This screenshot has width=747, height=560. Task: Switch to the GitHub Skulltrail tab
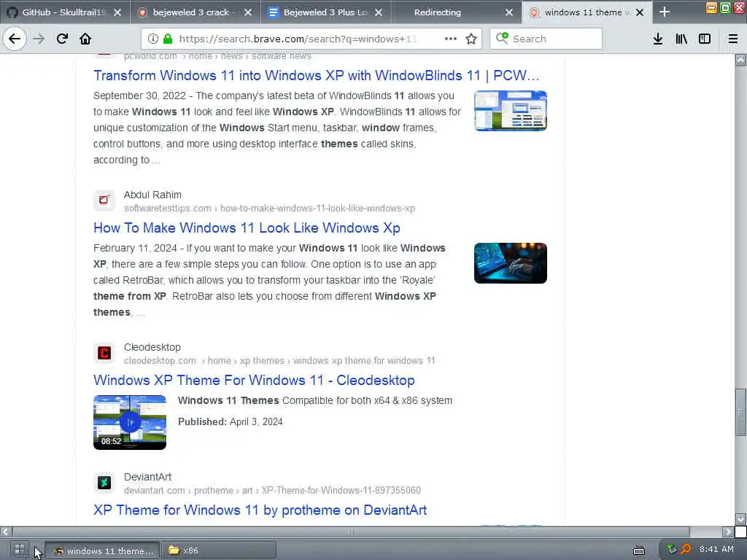click(65, 12)
